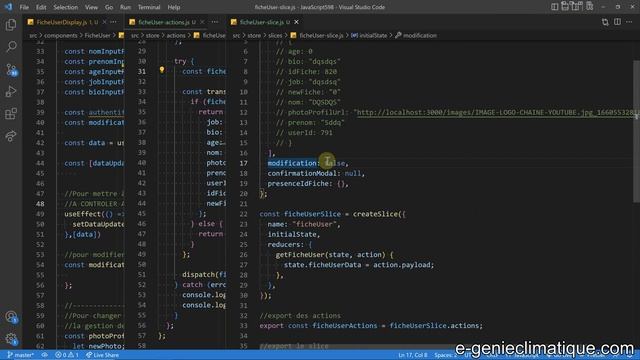This screenshot has width=640, height=360.
Task: Click the Spaces indentation setting in status bar
Action: (x=446, y=355)
